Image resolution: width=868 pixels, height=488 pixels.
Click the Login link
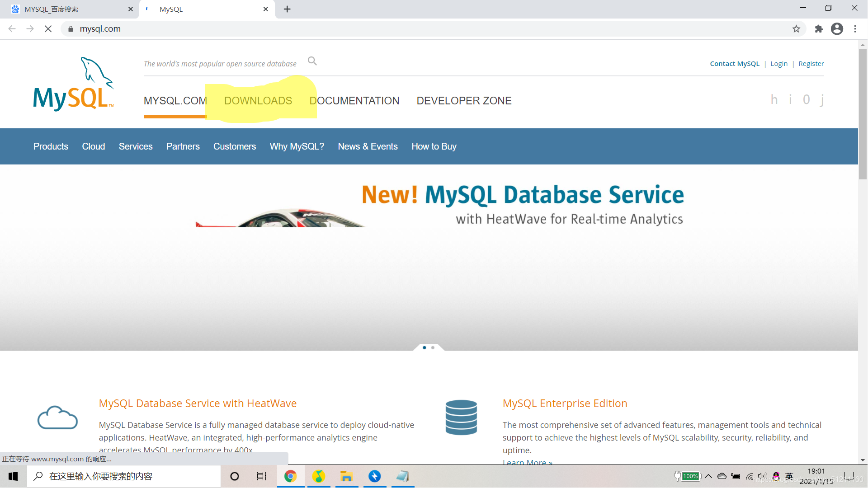(779, 64)
